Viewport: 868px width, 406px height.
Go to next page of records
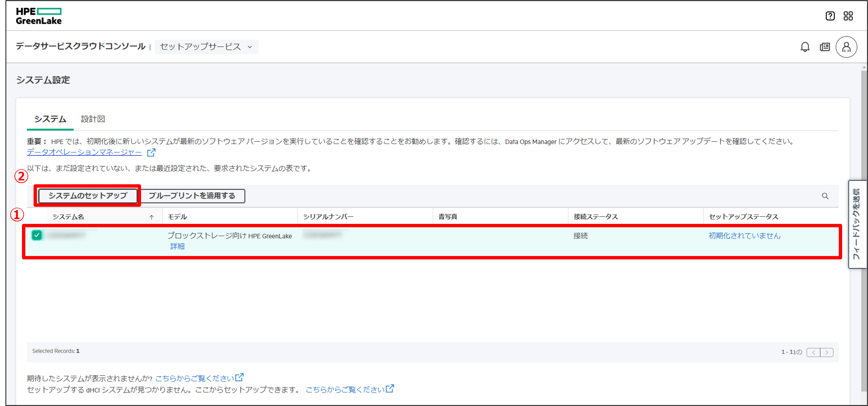click(x=826, y=352)
